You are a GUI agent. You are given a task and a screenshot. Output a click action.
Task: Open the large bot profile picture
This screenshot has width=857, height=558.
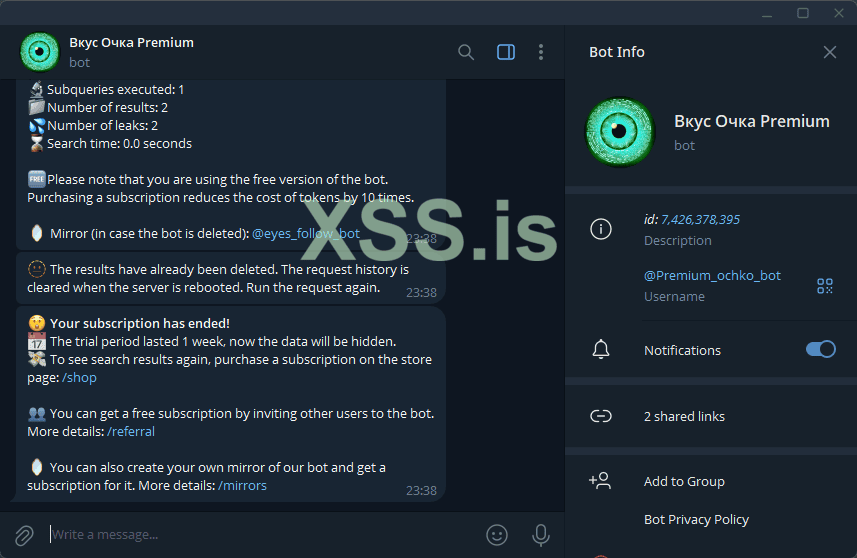click(620, 132)
